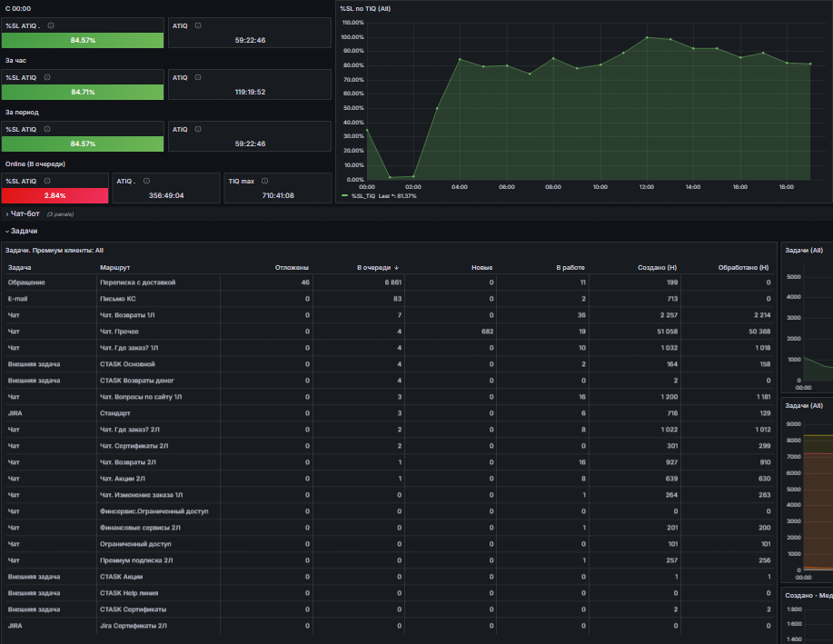Open Задачи. Премиум клиенты: All panel title

coord(55,251)
